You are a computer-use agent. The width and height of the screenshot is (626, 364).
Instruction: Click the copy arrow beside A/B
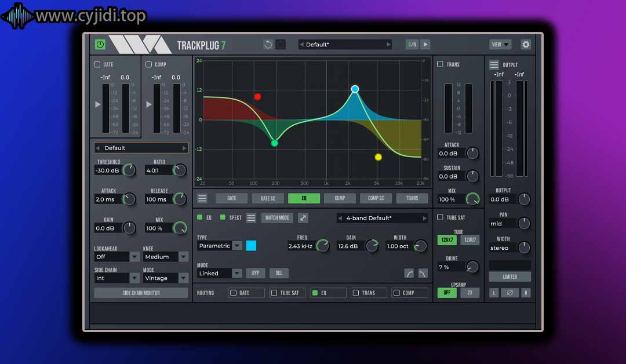click(425, 44)
